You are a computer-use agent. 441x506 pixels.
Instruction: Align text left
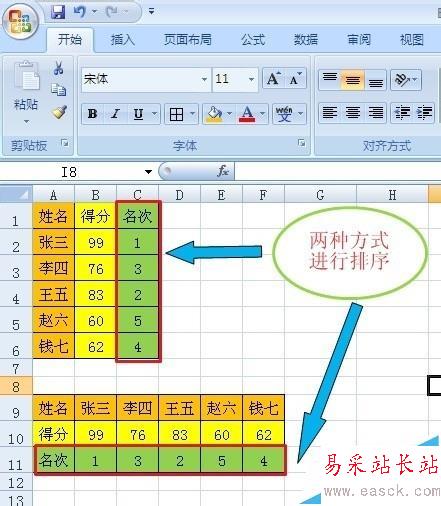click(x=330, y=113)
